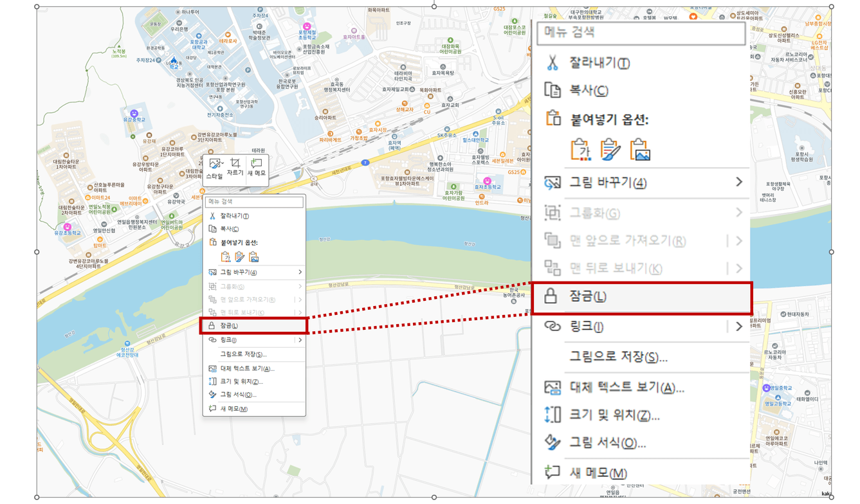Image resolution: width=860 pixels, height=504 pixels.
Task: Open 그림 서식 in the enlarged menu
Action: click(x=607, y=443)
